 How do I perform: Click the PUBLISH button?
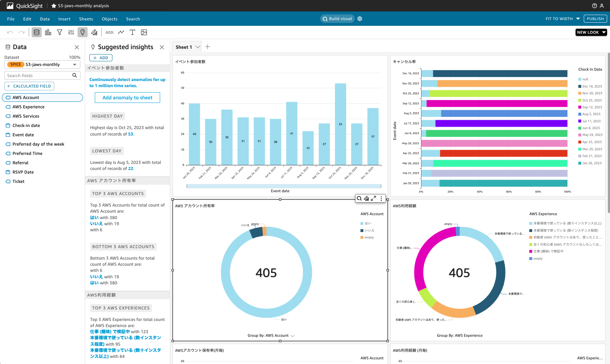point(595,19)
